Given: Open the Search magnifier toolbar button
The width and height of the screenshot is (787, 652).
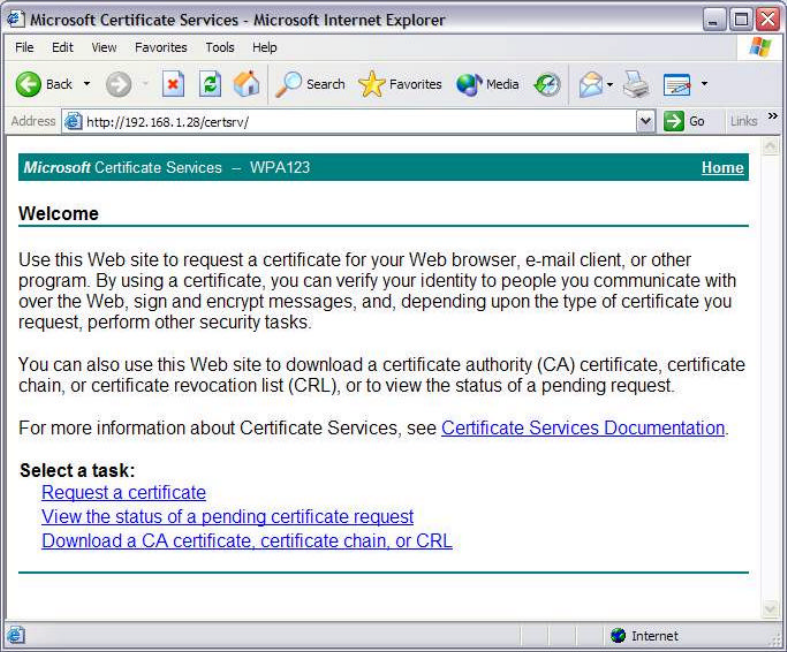Looking at the screenshot, I should pos(311,84).
